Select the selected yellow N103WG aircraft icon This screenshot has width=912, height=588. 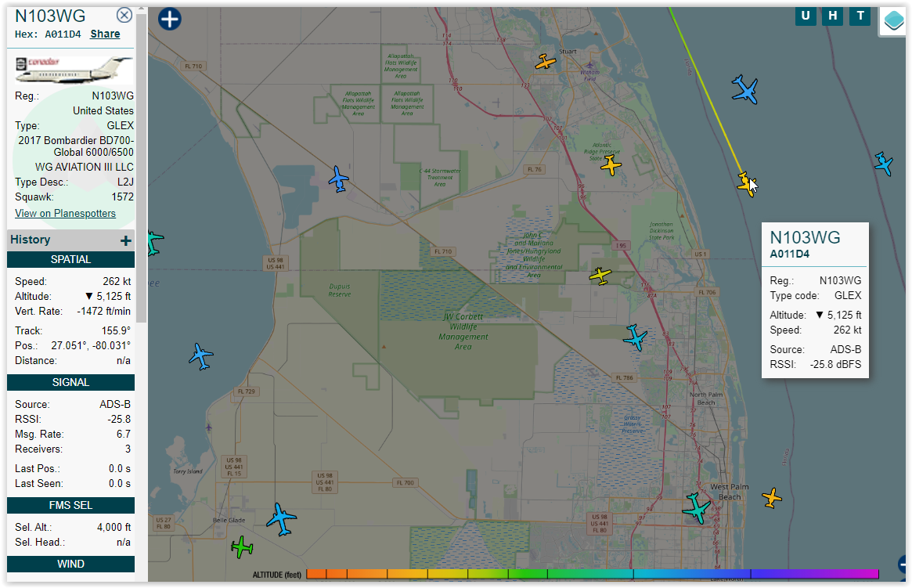pyautogui.click(x=746, y=184)
